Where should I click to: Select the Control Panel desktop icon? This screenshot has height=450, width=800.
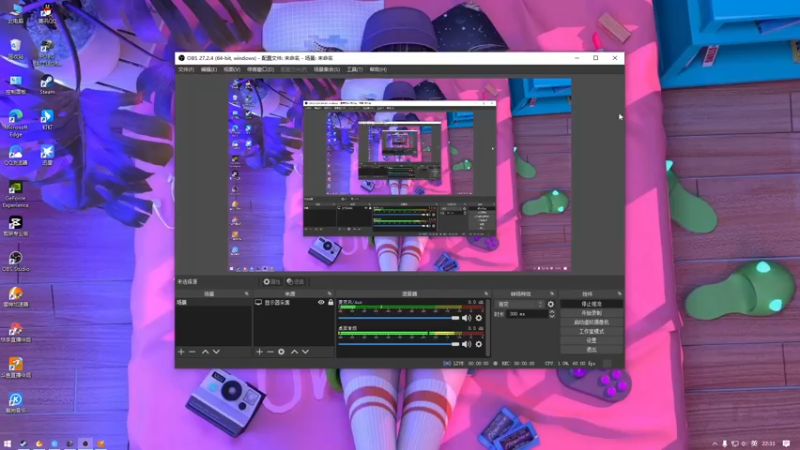15,84
